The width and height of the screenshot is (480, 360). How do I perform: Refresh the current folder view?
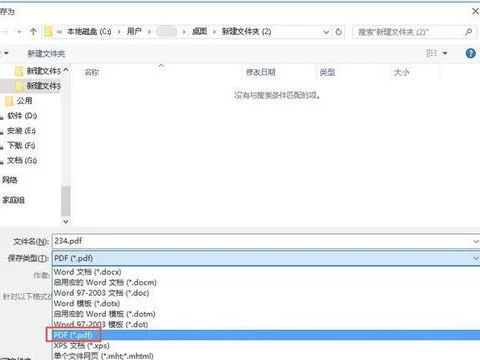click(339, 32)
